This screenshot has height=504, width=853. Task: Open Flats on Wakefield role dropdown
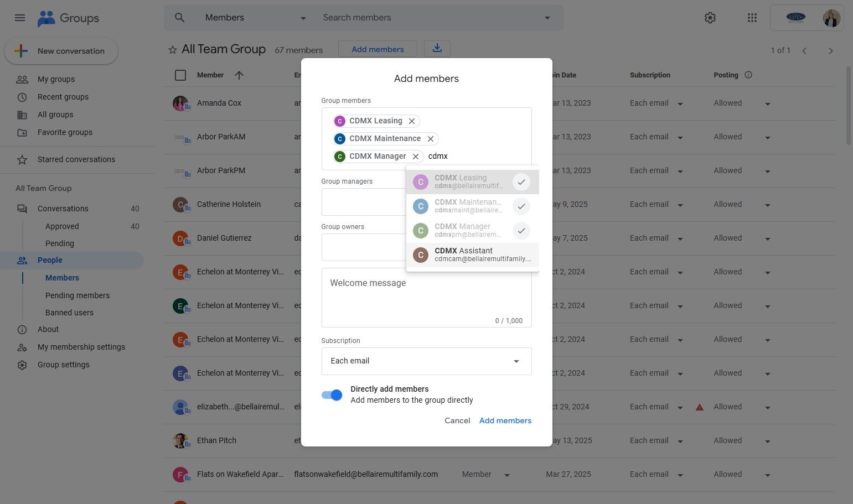click(x=506, y=475)
